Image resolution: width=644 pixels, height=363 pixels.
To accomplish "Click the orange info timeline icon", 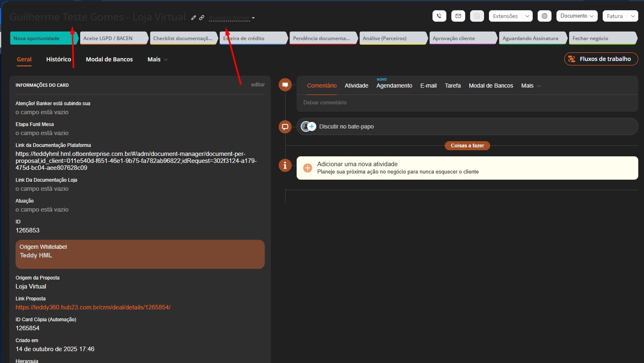I will coord(285,165).
